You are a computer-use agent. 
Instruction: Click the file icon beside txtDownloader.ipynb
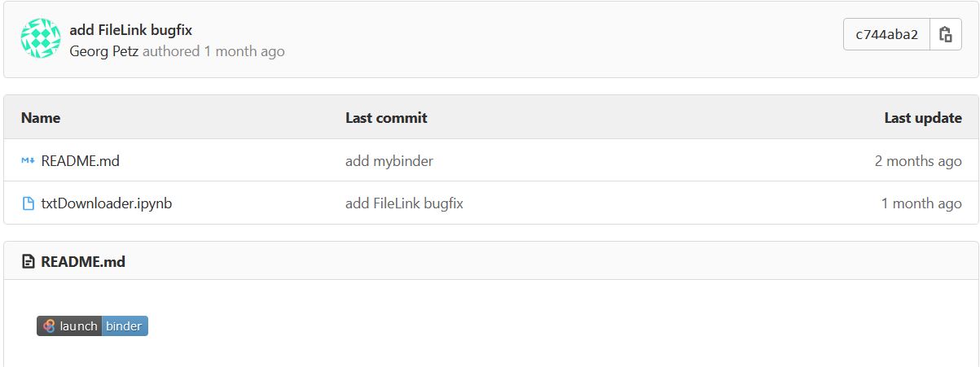pos(28,203)
